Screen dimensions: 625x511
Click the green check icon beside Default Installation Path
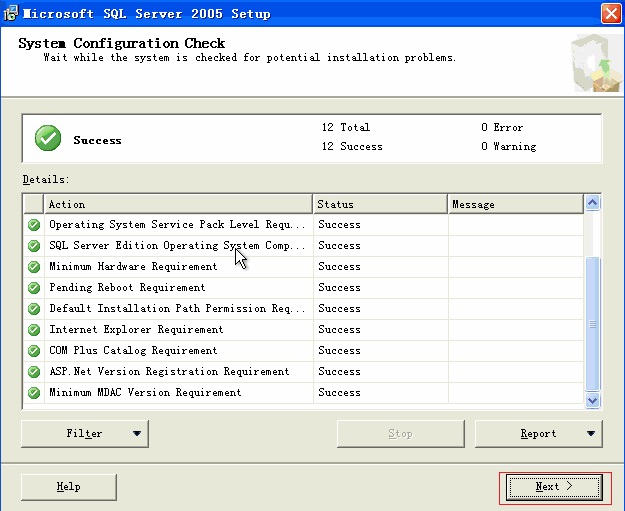(x=34, y=309)
